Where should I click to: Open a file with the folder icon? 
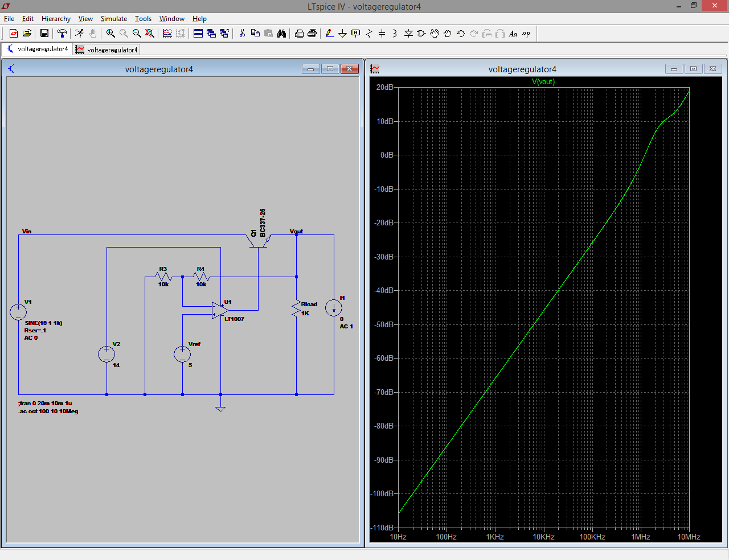pyautogui.click(x=27, y=34)
